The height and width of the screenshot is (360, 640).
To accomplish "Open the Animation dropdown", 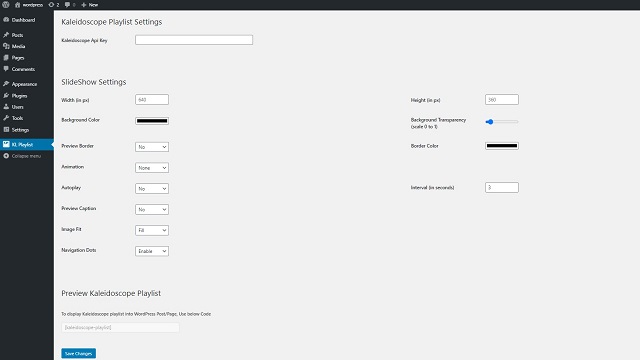I will coord(152,168).
